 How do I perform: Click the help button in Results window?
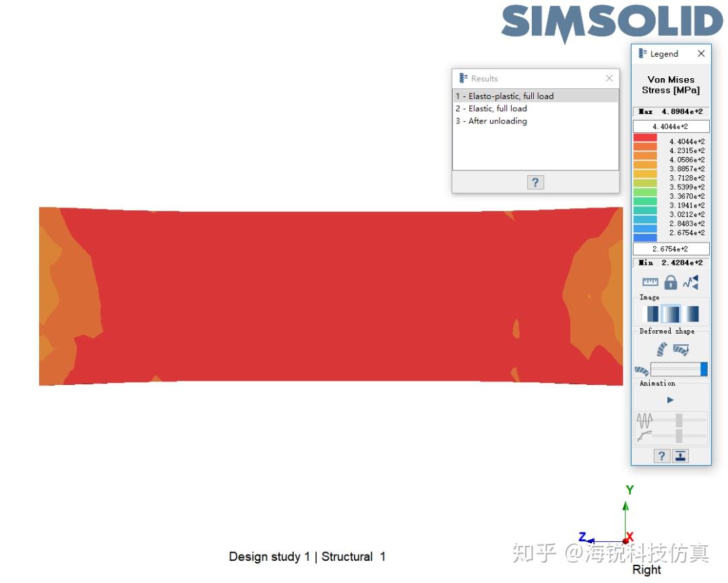tap(535, 182)
